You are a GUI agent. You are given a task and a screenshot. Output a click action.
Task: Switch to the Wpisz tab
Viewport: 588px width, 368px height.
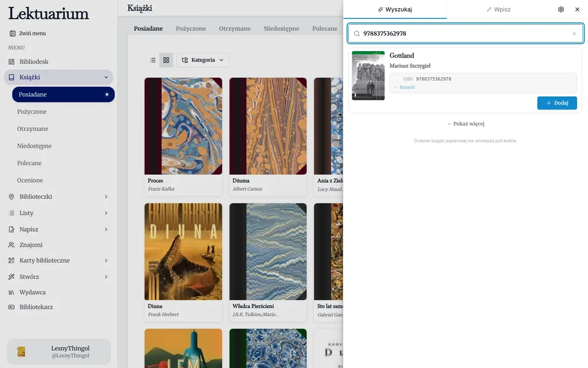(x=498, y=9)
